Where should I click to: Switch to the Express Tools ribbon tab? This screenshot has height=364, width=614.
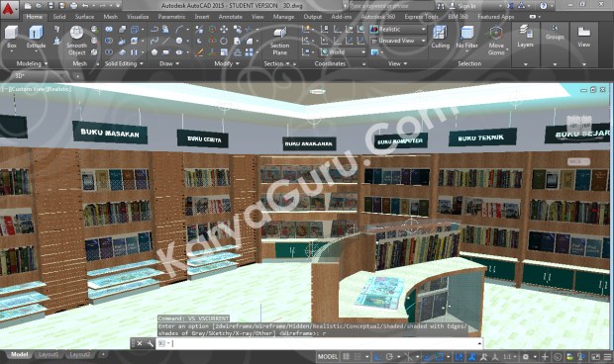(421, 17)
